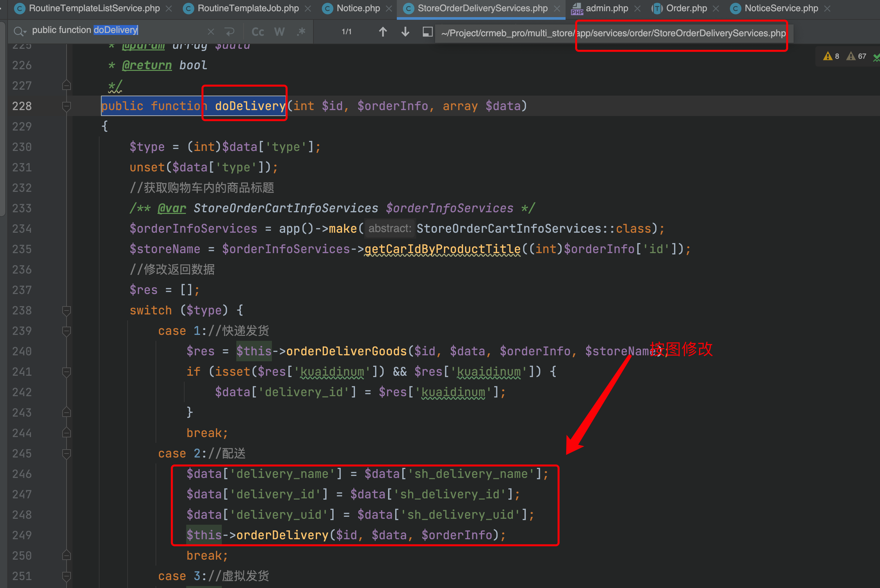Collapse if block fold at line 241
880x588 pixels.
(x=66, y=372)
